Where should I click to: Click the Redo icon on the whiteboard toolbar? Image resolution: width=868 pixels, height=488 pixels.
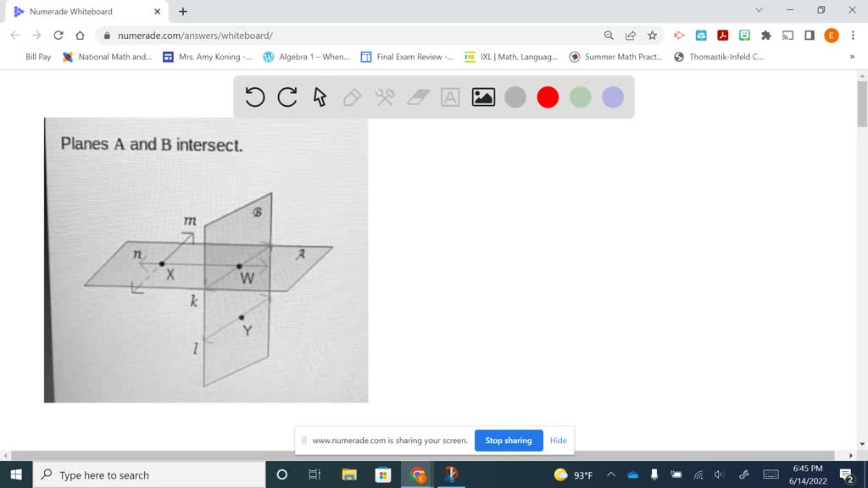(x=287, y=97)
